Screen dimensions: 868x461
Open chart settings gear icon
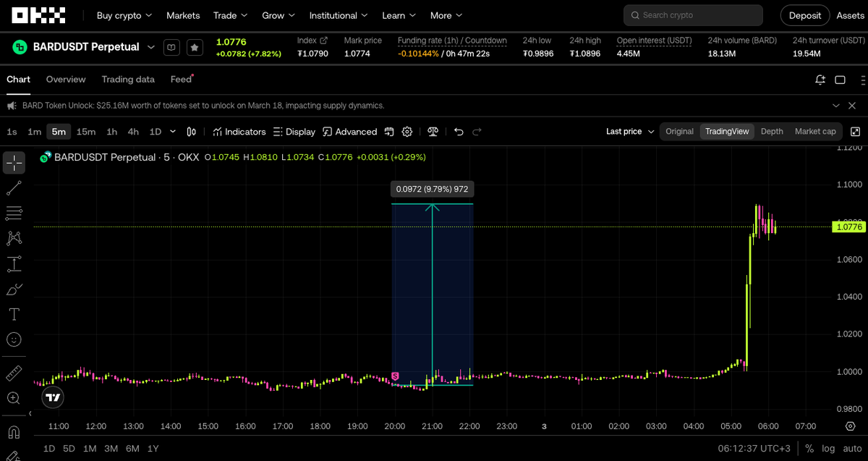407,132
